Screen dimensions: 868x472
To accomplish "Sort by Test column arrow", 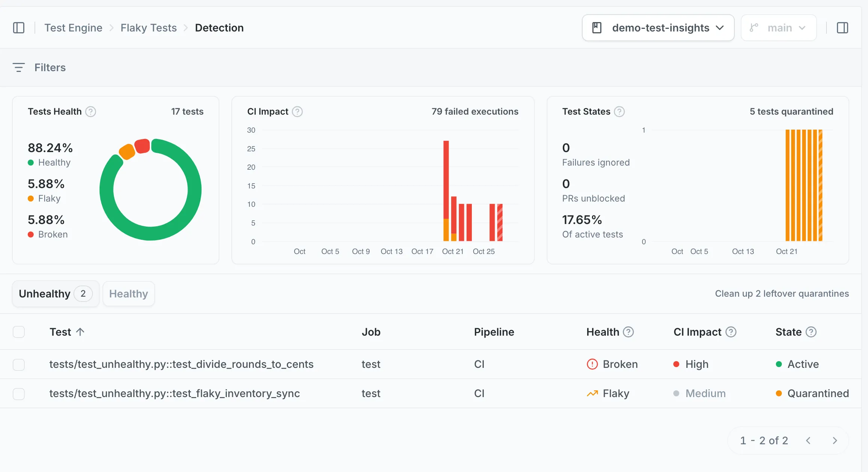I will point(80,332).
